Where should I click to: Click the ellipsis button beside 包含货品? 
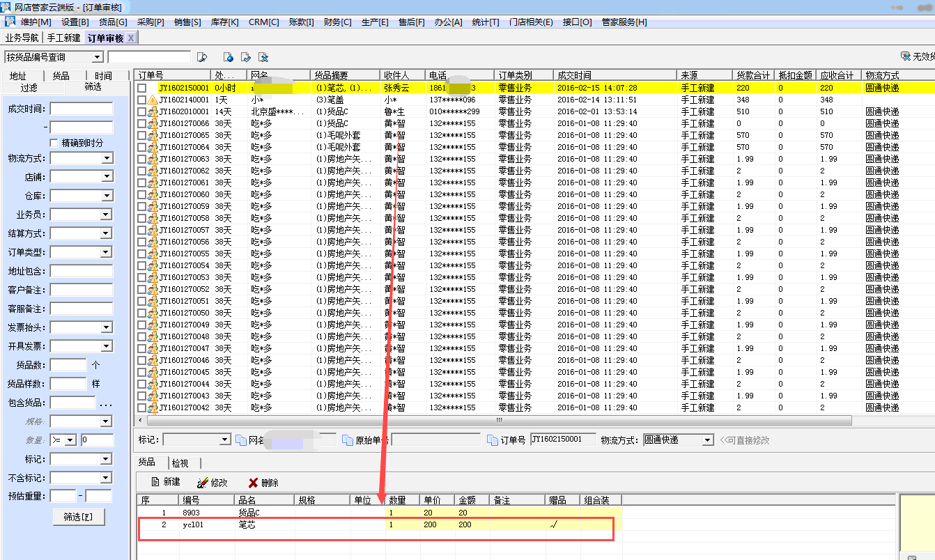click(105, 404)
